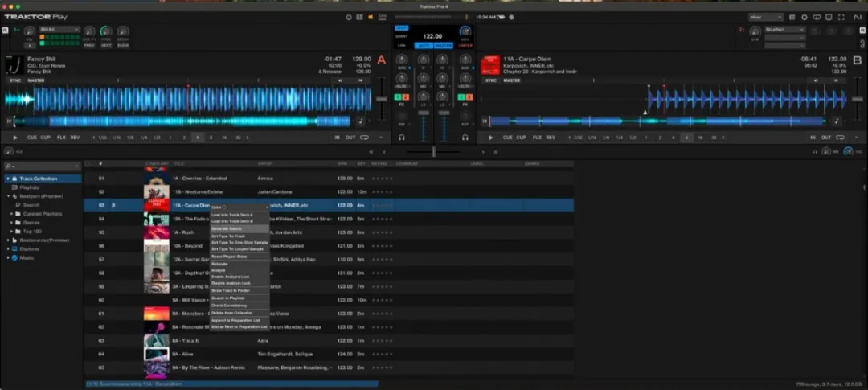Image resolution: width=868 pixels, height=390 pixels.
Task: Click the cover art of Deck A
Action: [14, 65]
